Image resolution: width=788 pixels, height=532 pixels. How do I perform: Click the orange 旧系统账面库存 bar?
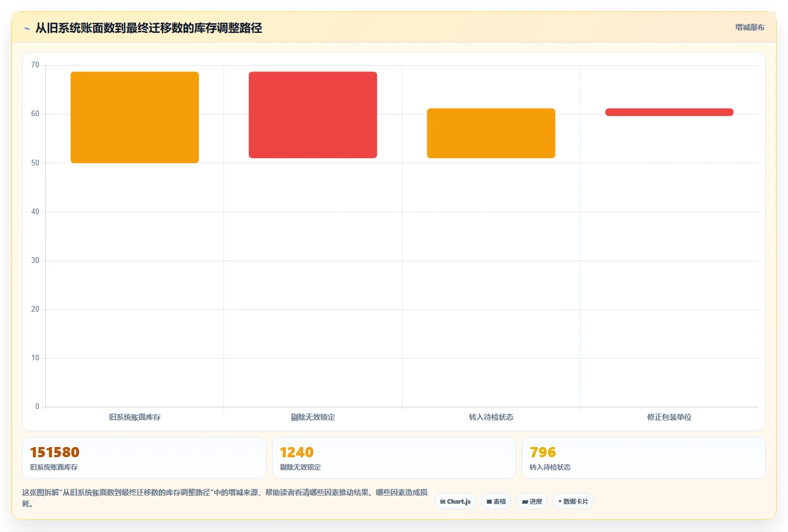click(134, 117)
